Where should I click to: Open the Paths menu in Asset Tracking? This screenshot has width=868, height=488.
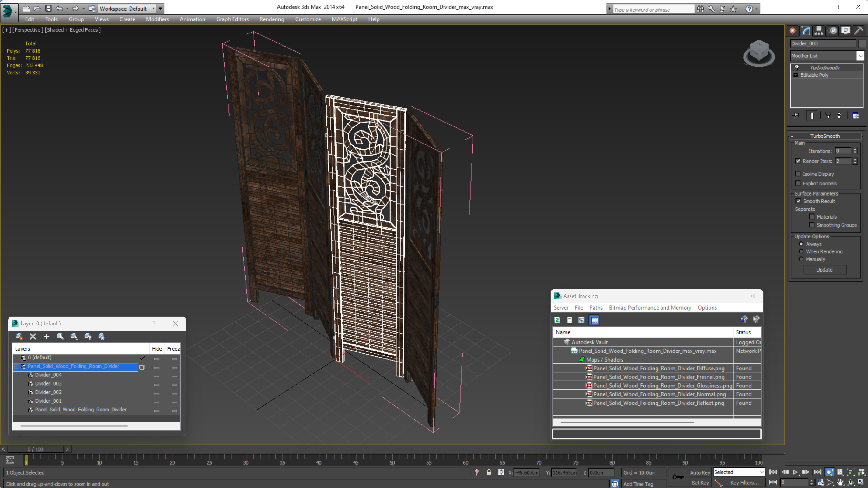pyautogui.click(x=596, y=307)
